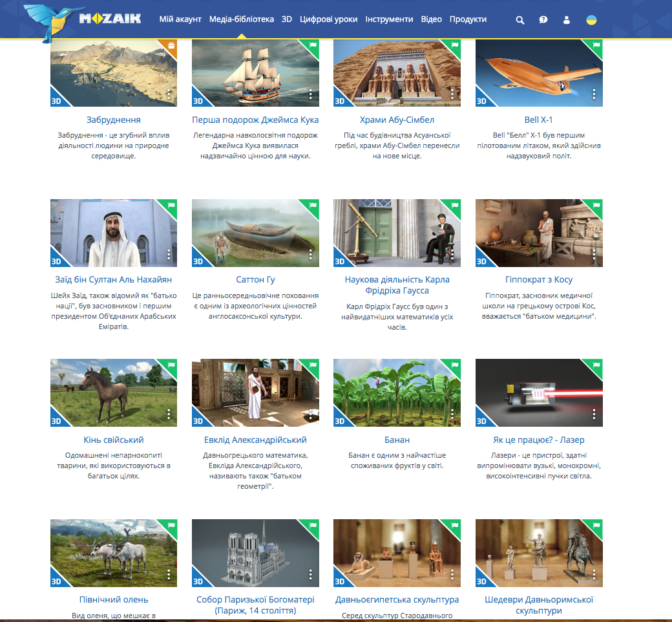The width and height of the screenshot is (672, 622).
Task: Open the Кінь свійський title link
Action: [114, 440]
